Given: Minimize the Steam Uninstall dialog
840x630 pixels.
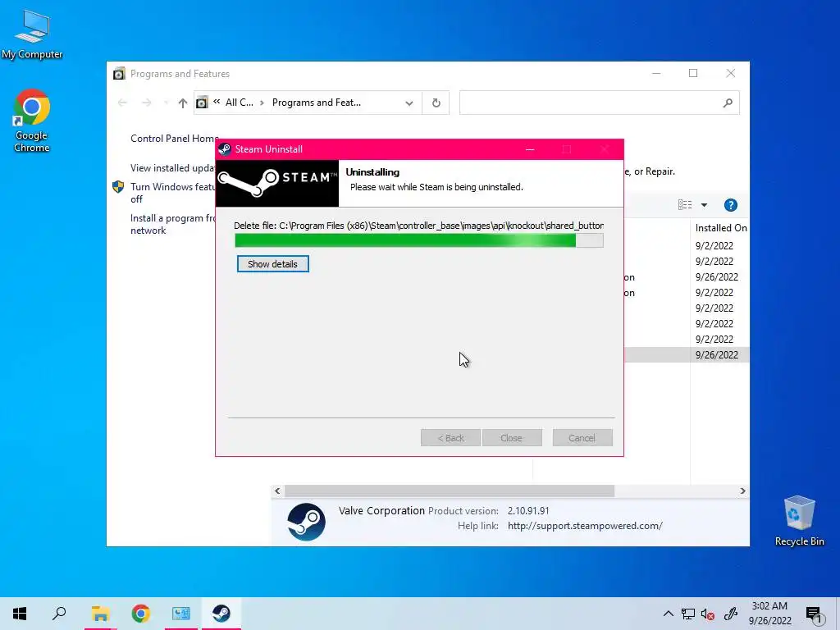Looking at the screenshot, I should tap(530, 149).
